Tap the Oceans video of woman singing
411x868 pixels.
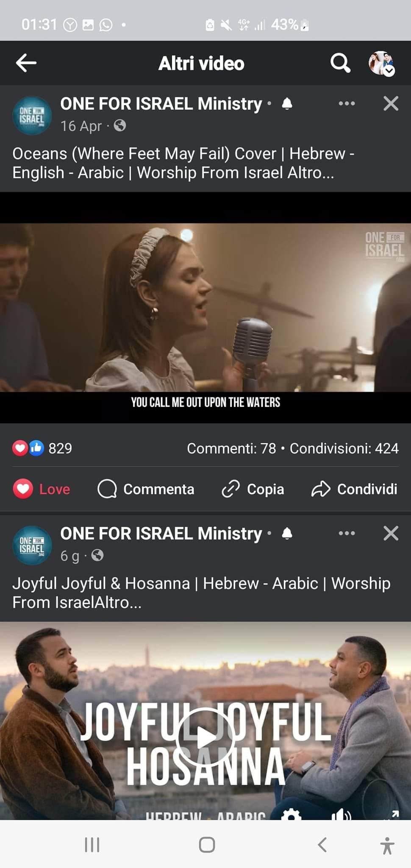coord(205,307)
